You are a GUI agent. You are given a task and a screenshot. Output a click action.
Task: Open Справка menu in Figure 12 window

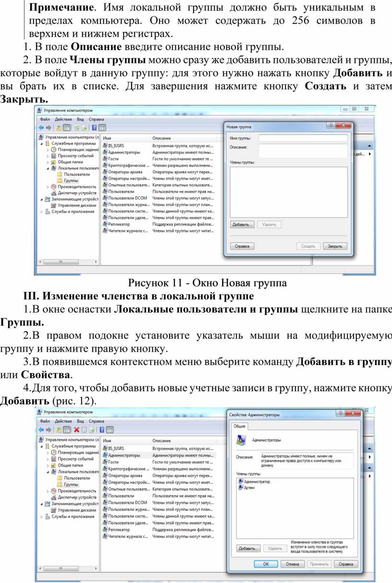click(97, 421)
